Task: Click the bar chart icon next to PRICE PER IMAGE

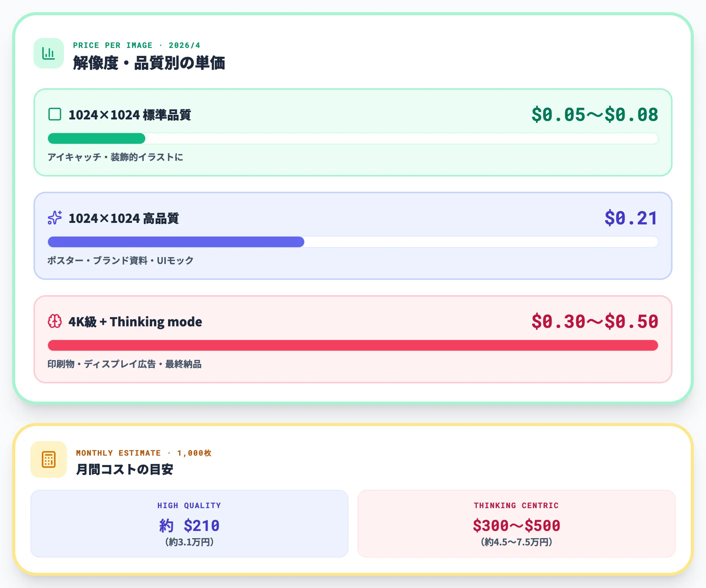Action: [x=48, y=54]
